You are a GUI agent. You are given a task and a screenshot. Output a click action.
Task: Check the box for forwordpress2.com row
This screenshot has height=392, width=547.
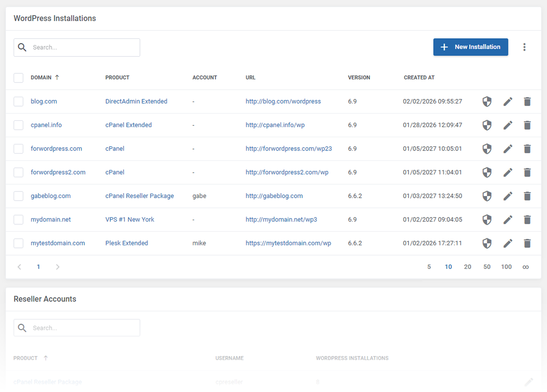point(18,172)
